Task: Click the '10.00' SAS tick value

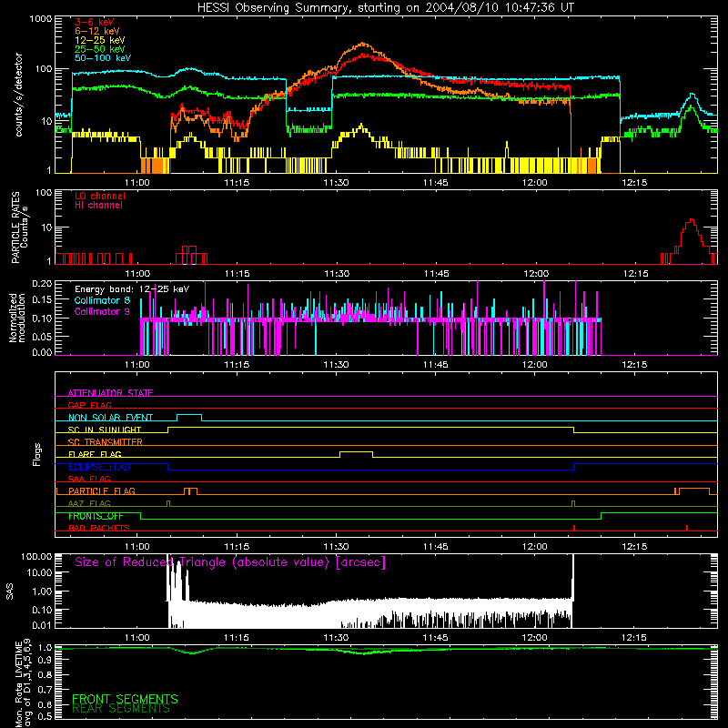Action: coord(39,572)
